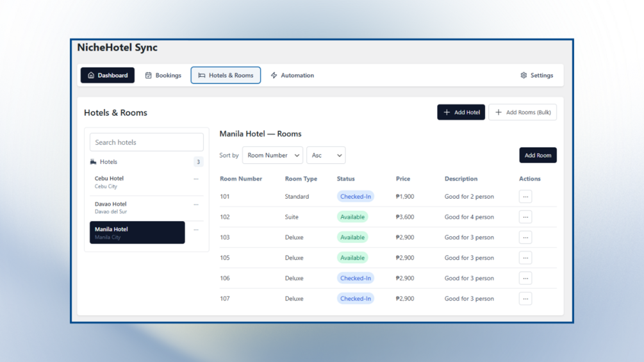Click the Standard room type cell
Viewport: 644px width, 362px height.
click(297, 196)
